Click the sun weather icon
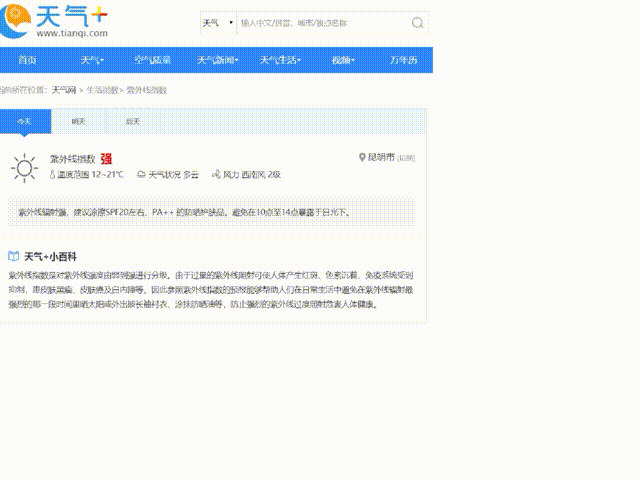The height and width of the screenshot is (480, 640). [24, 168]
